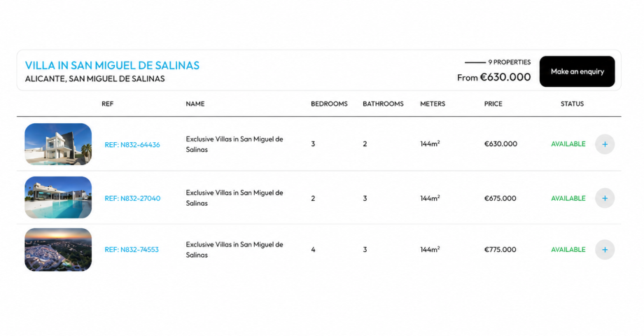
Task: Open reference link REF: N832-74553
Action: [132, 250]
